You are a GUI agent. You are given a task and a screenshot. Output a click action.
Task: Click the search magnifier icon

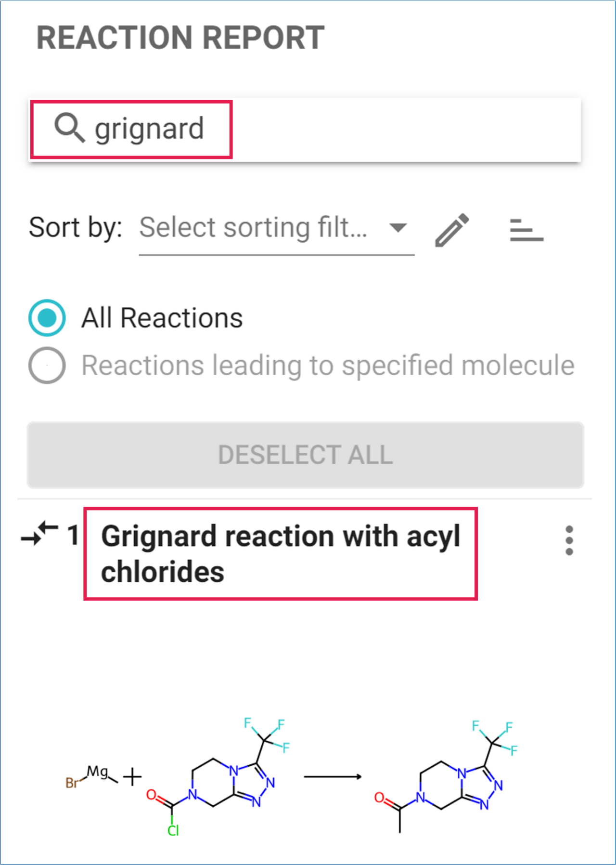point(69,129)
